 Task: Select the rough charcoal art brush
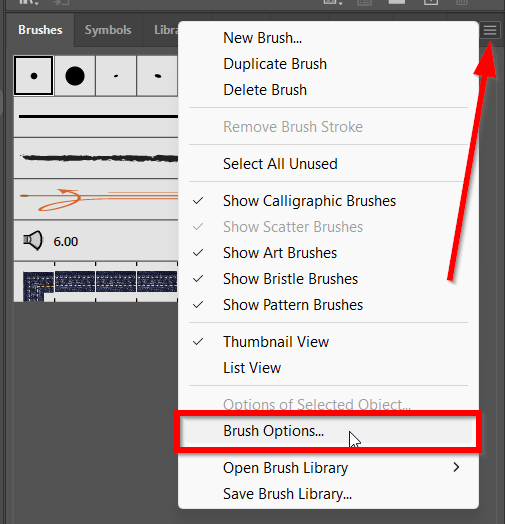tap(96, 158)
